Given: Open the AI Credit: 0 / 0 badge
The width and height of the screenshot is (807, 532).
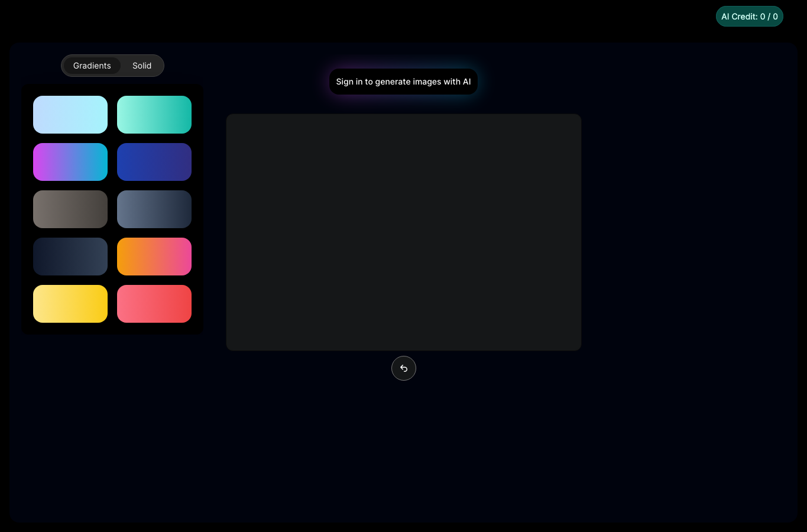Looking at the screenshot, I should (x=750, y=17).
